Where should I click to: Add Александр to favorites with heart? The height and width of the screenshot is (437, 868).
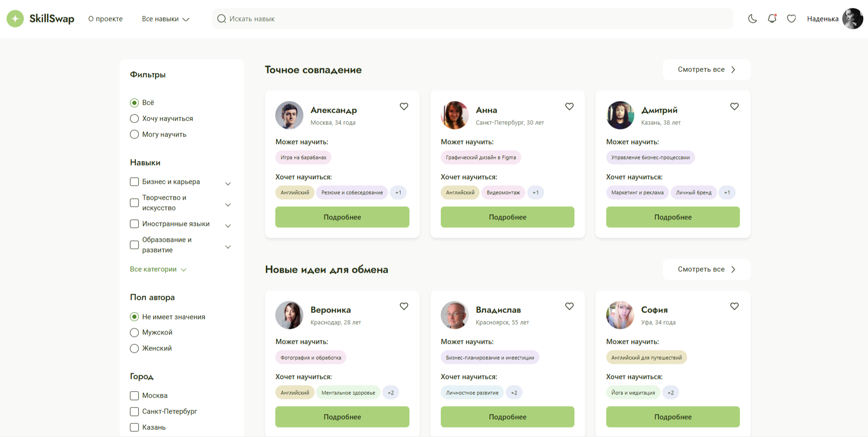pyautogui.click(x=404, y=106)
